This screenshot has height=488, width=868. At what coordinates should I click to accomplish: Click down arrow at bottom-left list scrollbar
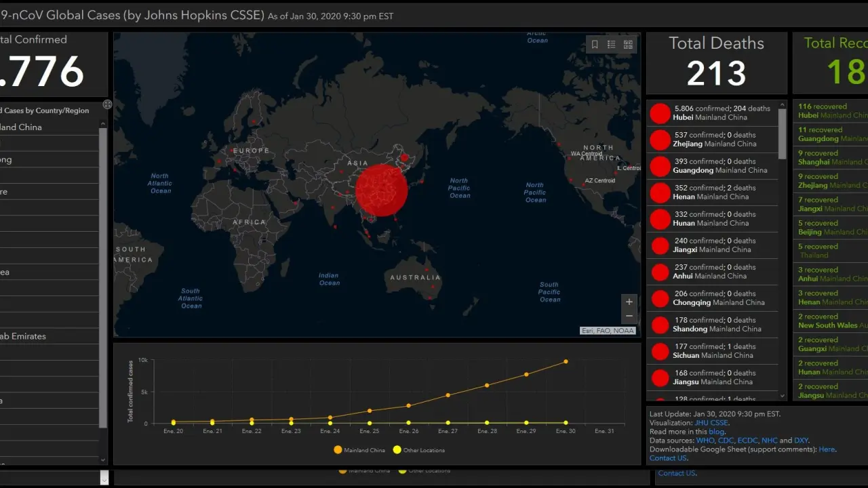pyautogui.click(x=104, y=479)
